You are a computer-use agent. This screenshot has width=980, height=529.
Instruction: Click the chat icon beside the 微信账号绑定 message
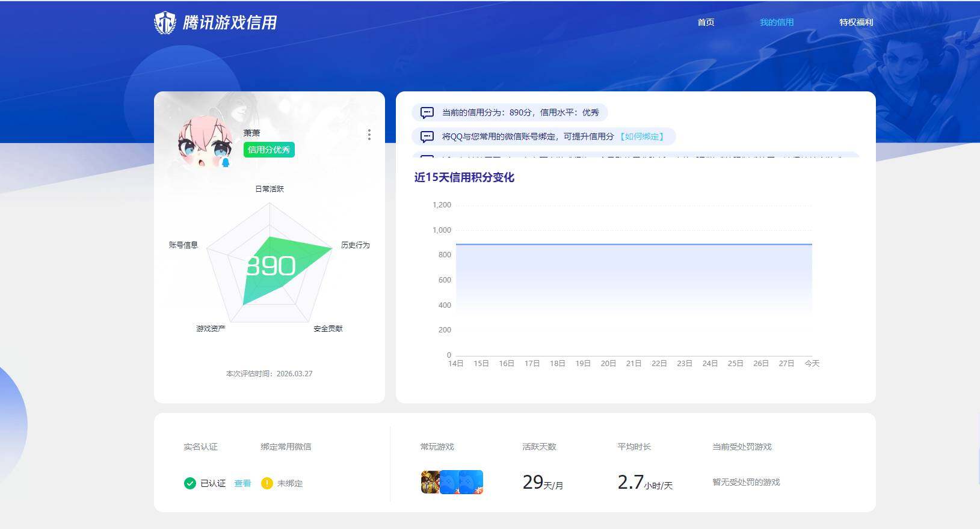(x=427, y=136)
